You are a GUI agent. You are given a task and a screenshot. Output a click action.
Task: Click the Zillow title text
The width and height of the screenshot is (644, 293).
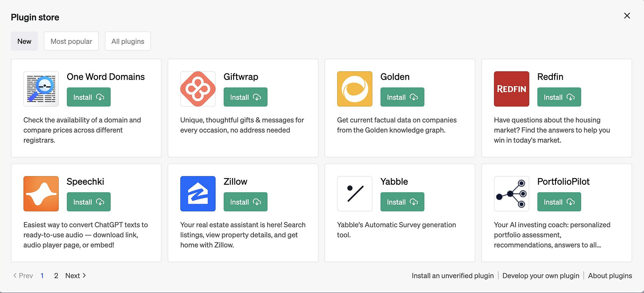[x=235, y=181]
